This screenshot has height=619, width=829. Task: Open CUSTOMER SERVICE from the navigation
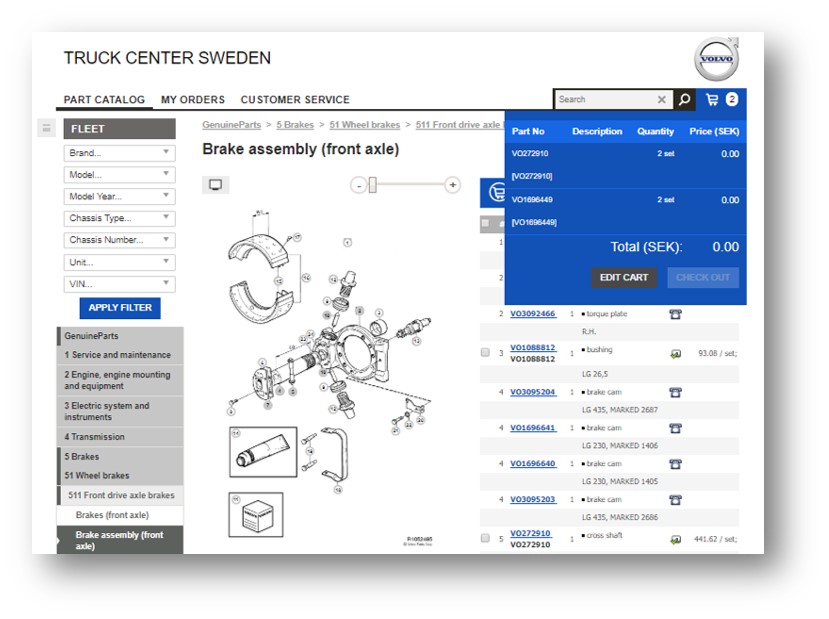(x=294, y=99)
